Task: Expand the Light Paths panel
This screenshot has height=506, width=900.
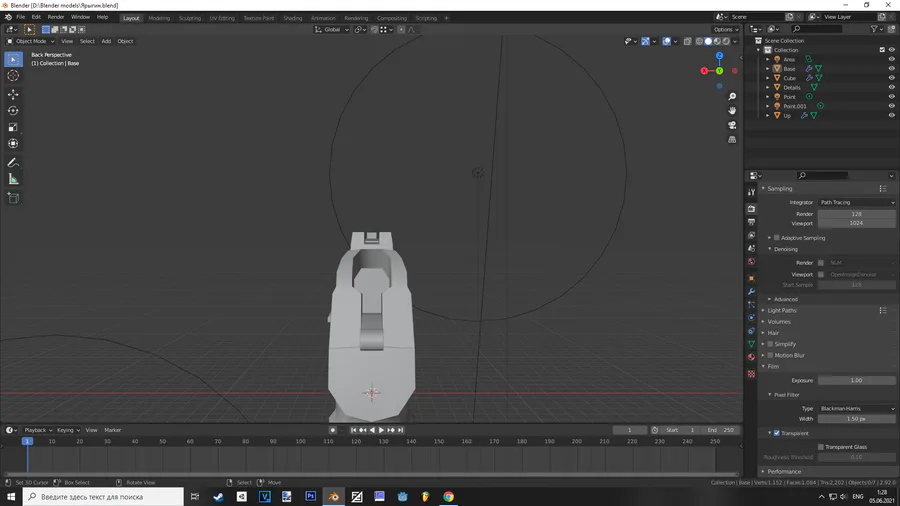Action: (x=782, y=310)
